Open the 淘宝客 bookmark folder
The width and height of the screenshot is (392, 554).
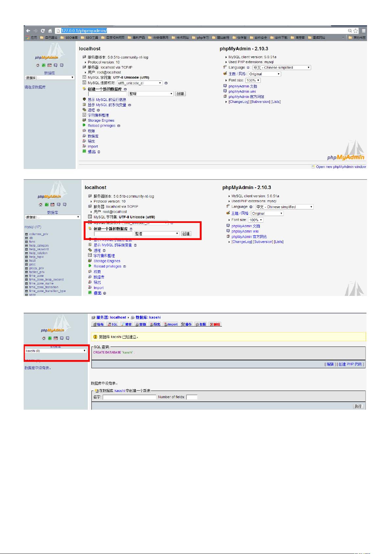298,37
